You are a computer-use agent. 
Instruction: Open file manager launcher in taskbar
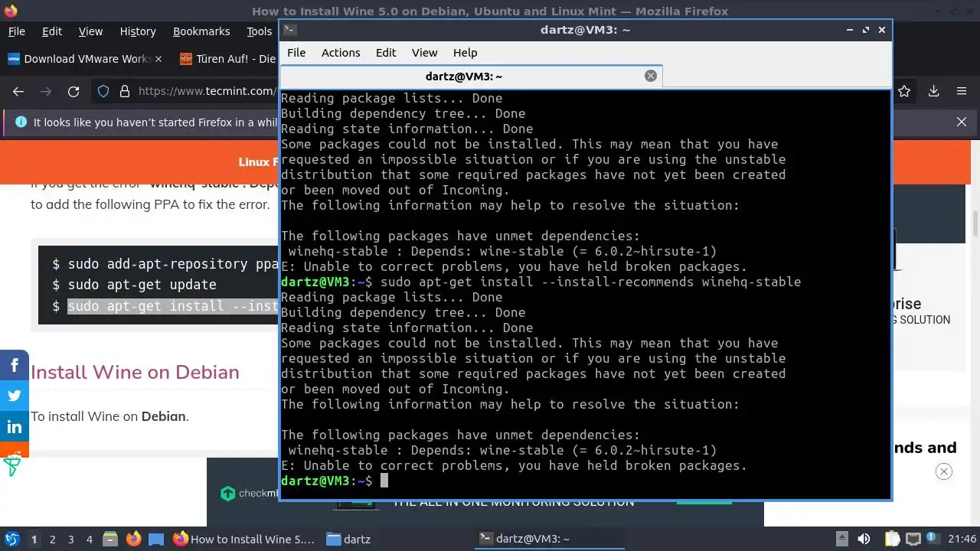pyautogui.click(x=110, y=539)
